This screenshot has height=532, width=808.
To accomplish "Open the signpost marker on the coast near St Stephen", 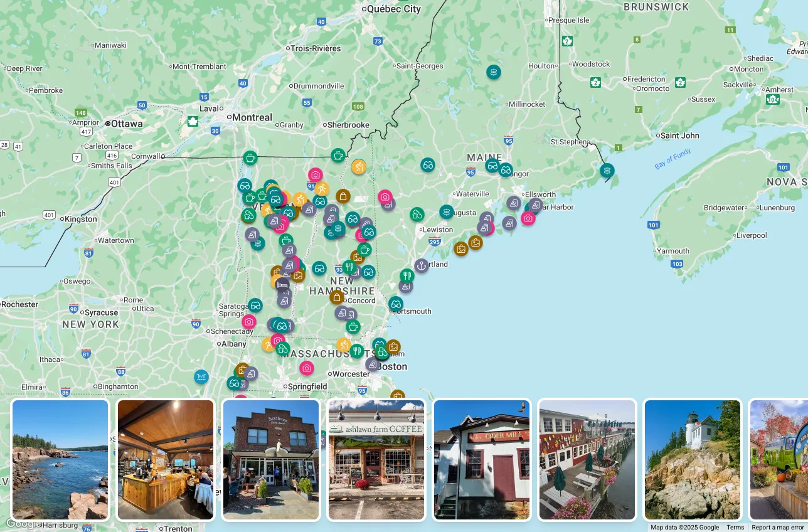I will coord(607,170).
